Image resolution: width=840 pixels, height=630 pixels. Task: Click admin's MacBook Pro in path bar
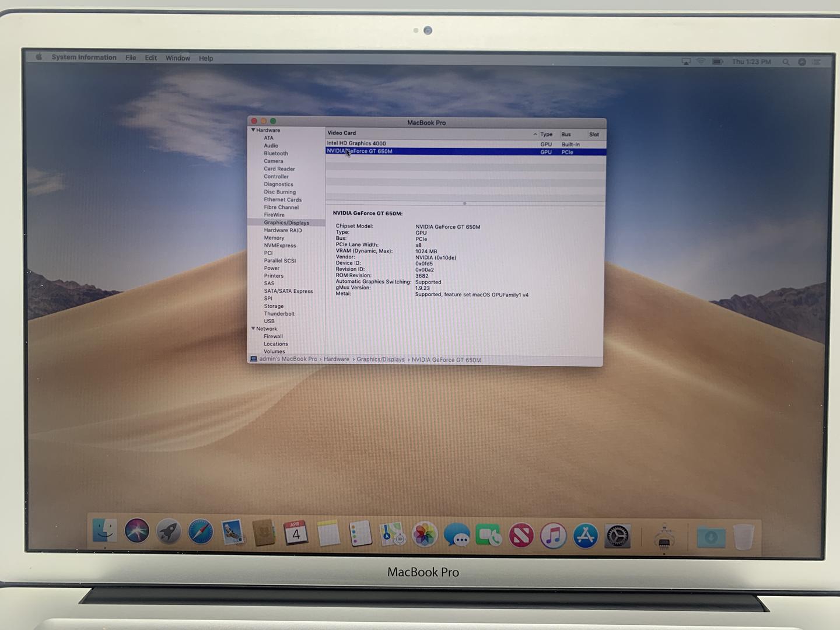point(284,359)
